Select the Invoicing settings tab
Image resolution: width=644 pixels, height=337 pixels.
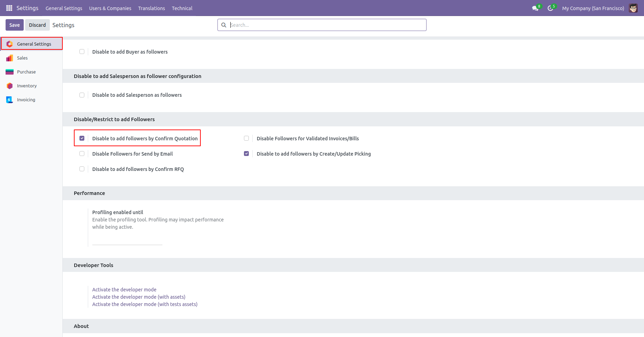[x=31, y=100]
